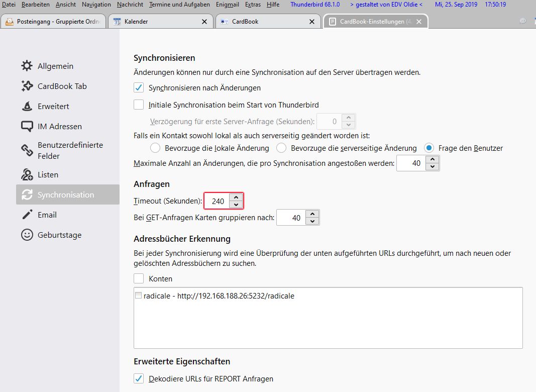536x392 pixels.
Task: Click the Benutzerdefinierte Felder link icon
Action: point(27,150)
